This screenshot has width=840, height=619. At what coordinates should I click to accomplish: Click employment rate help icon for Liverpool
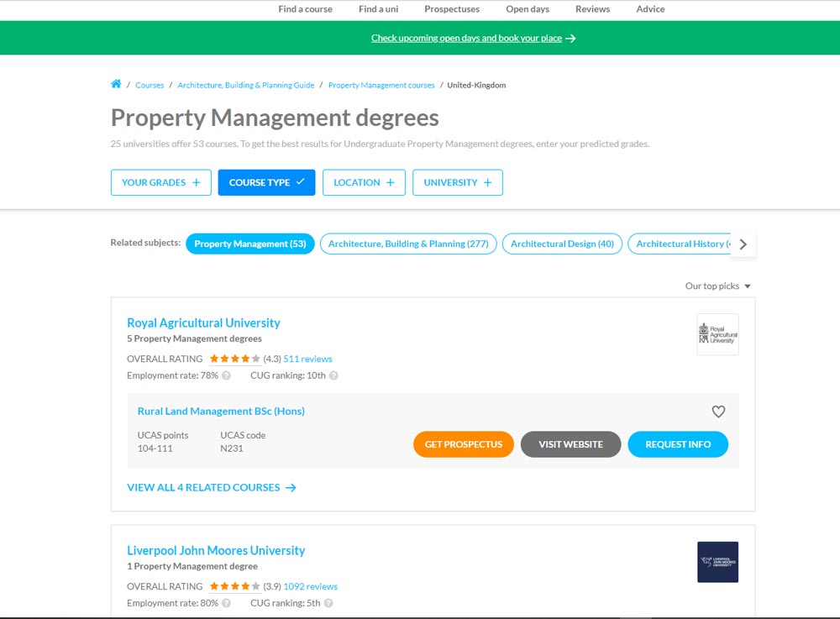(x=227, y=604)
